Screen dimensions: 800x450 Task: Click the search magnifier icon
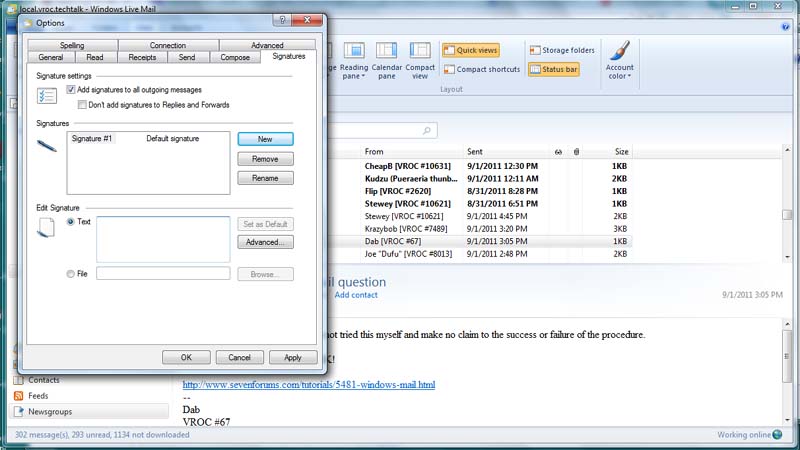427,131
